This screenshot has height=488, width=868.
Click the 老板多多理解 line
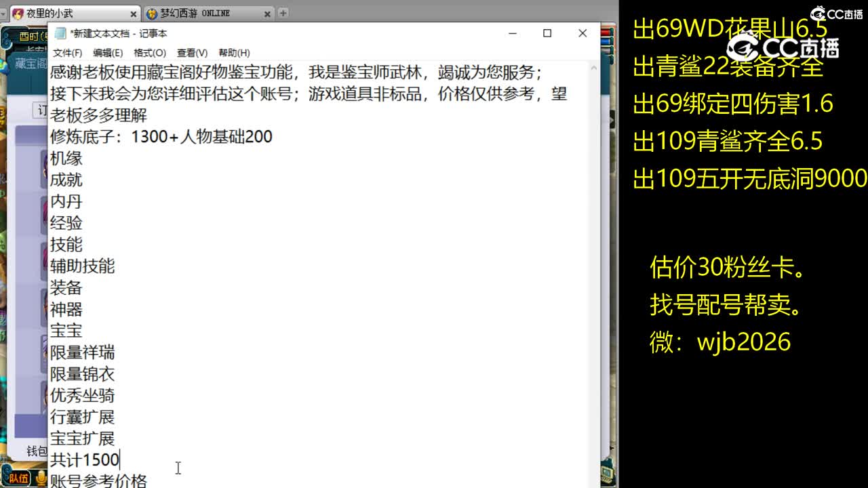pyautogui.click(x=99, y=115)
